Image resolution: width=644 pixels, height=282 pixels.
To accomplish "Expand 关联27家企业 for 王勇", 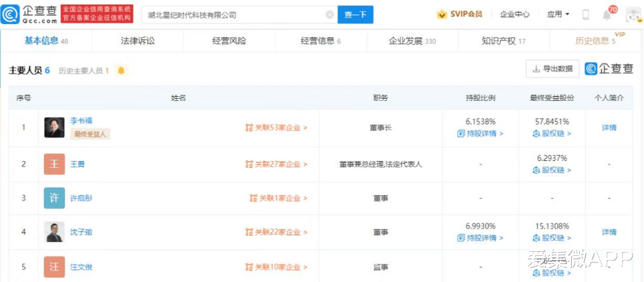I will (277, 164).
